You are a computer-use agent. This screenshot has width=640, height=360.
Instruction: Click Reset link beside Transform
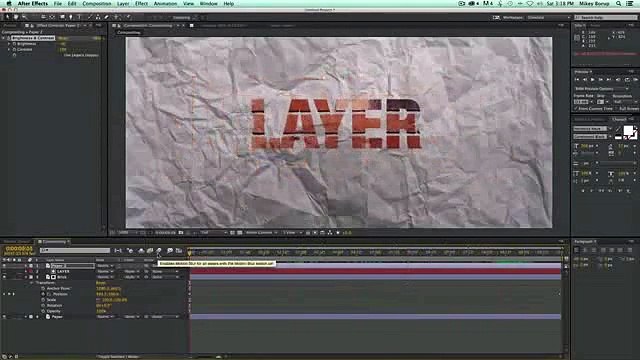point(100,282)
